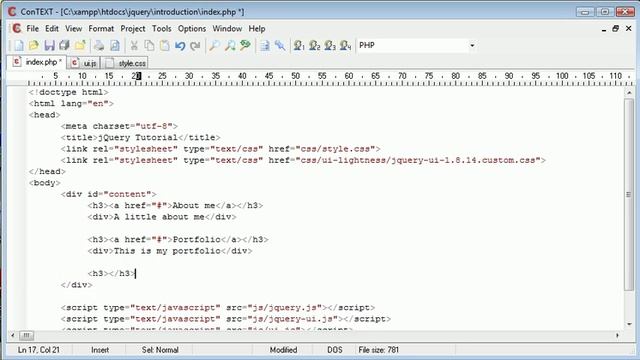640x360 pixels.
Task: Click the '<!doctype html>' code line
Action: pyautogui.click(x=69, y=92)
